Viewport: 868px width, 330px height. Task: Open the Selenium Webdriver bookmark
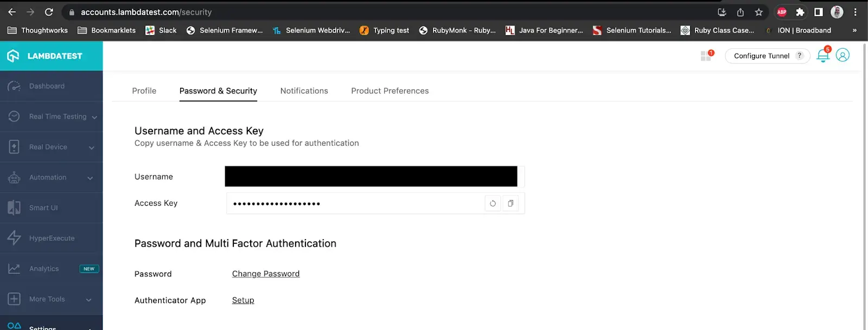(x=311, y=30)
